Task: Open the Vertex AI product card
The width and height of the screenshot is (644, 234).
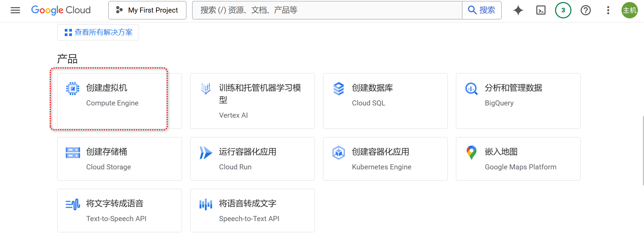Action: click(x=252, y=101)
